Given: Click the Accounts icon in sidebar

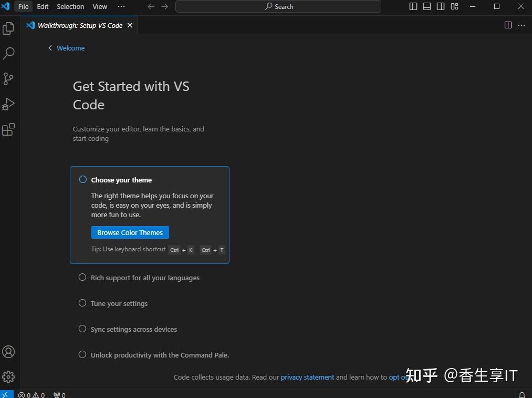Looking at the screenshot, I should click(8, 352).
